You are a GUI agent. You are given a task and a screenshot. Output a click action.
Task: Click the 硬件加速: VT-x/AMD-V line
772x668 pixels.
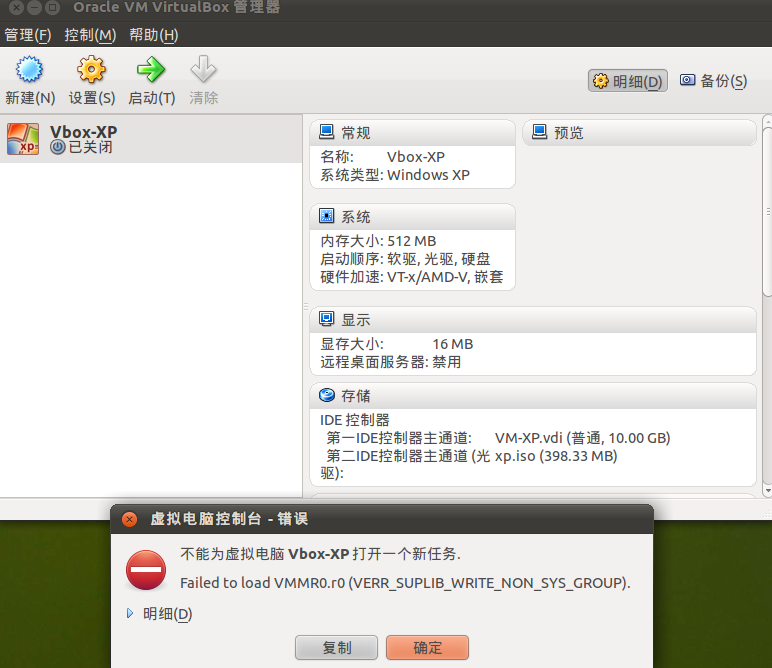tap(412, 277)
